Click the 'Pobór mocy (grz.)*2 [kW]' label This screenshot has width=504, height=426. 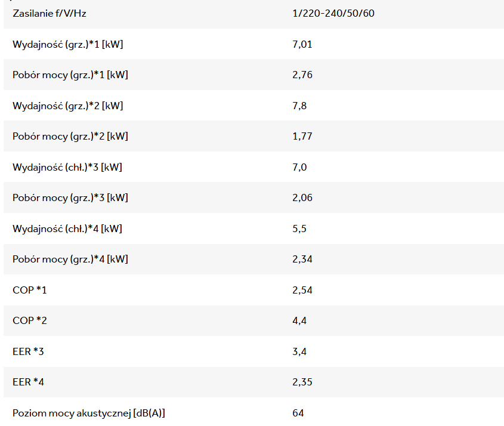pos(70,137)
